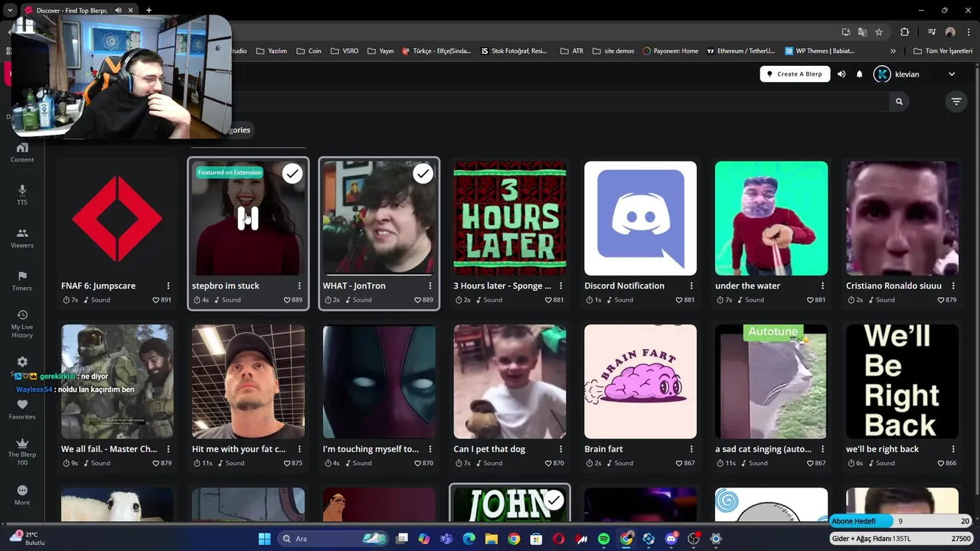Viewport: 980px width, 551px height.
Task: Open the ATR bookmarks folder
Action: tap(572, 51)
